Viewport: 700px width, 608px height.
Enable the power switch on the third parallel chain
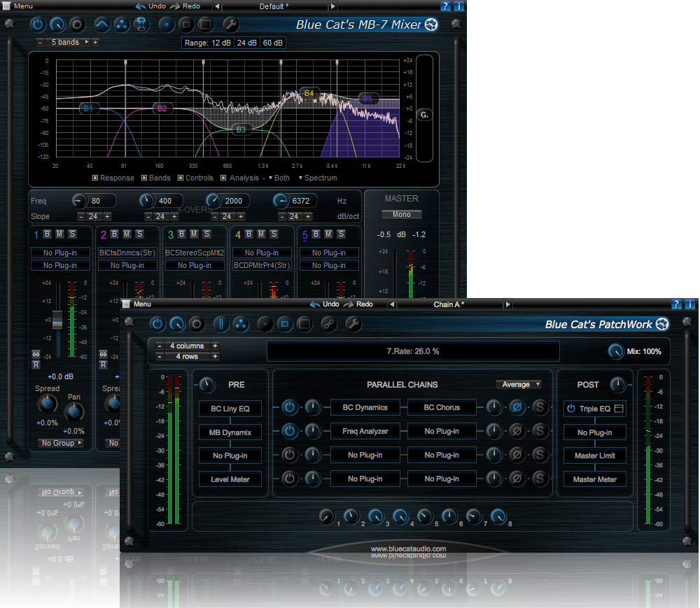pyautogui.click(x=289, y=455)
